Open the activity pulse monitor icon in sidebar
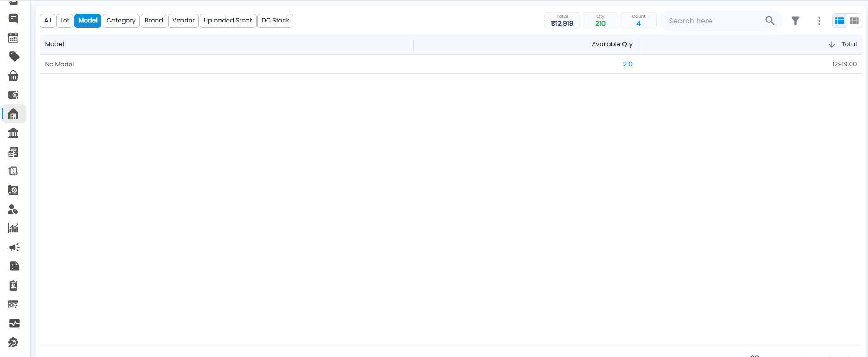Screen dimensions: 868x357 click(14, 324)
